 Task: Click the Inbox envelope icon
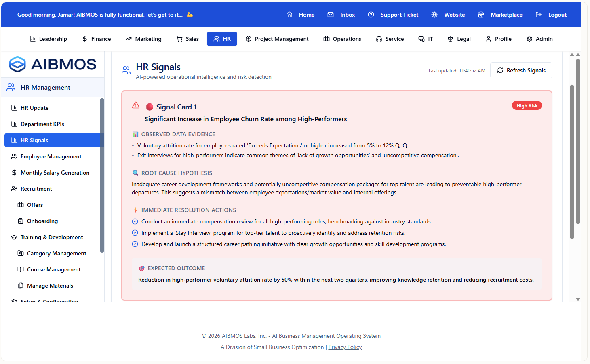pyautogui.click(x=331, y=15)
